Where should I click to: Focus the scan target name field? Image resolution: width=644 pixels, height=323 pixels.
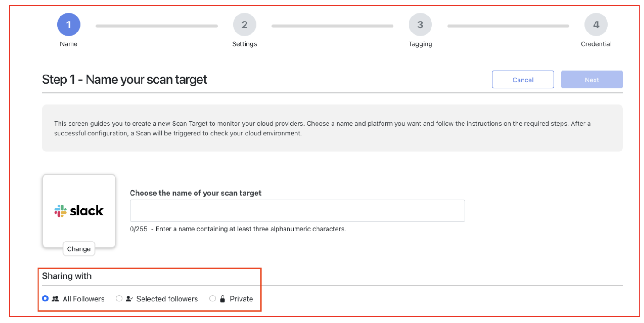(x=297, y=211)
